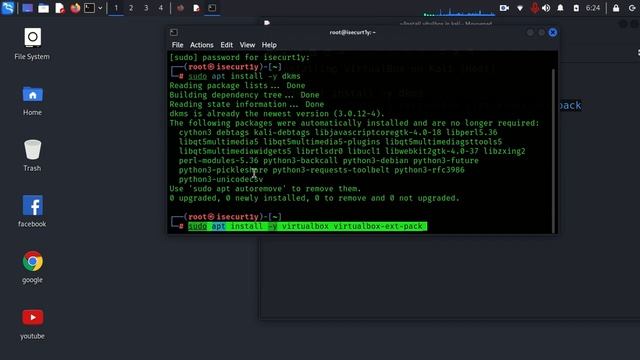Image resolution: width=640 pixels, height=360 pixels.
Task: Click the battery power manager icon
Action: (x=576, y=8)
